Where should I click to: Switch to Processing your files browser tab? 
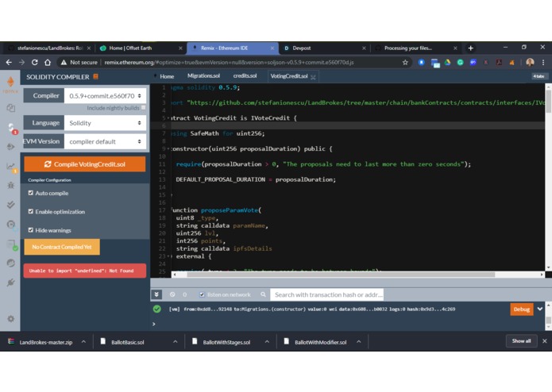click(x=415, y=48)
